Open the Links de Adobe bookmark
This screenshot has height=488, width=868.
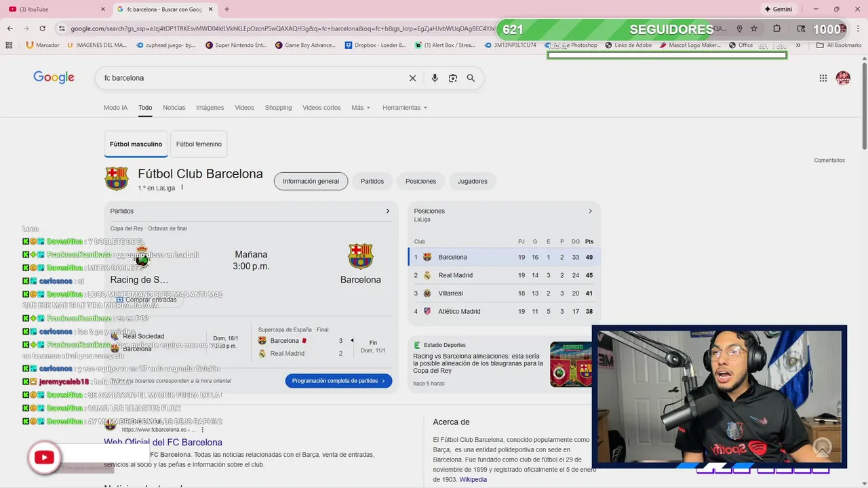tap(627, 45)
